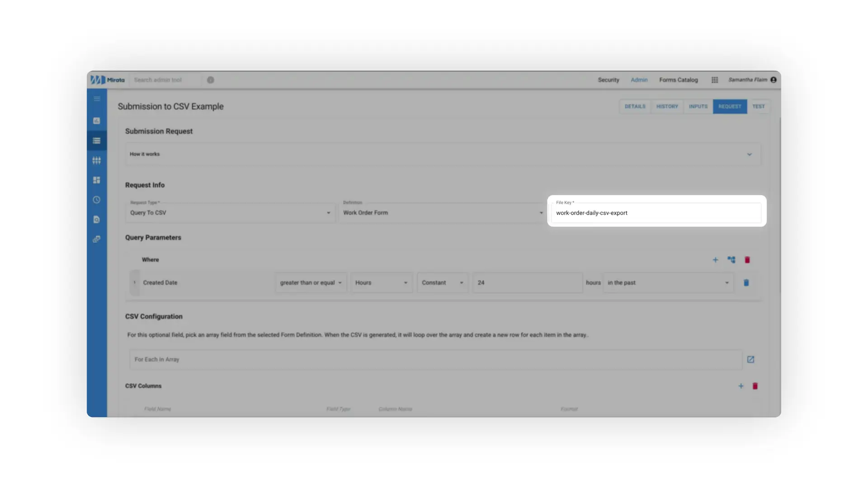The image size is (868, 488).
Task: Open the document search icon in the sidebar
Action: click(96, 219)
